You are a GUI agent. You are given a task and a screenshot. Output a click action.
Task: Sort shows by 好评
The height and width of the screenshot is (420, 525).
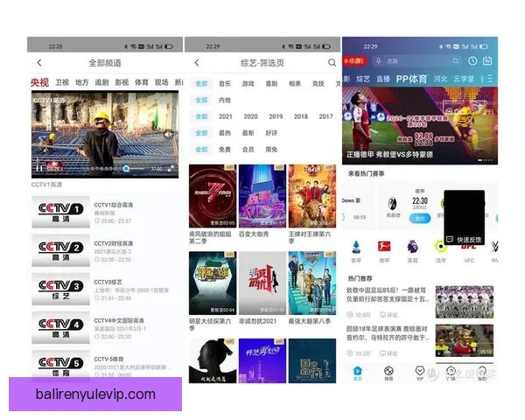pyautogui.click(x=271, y=133)
